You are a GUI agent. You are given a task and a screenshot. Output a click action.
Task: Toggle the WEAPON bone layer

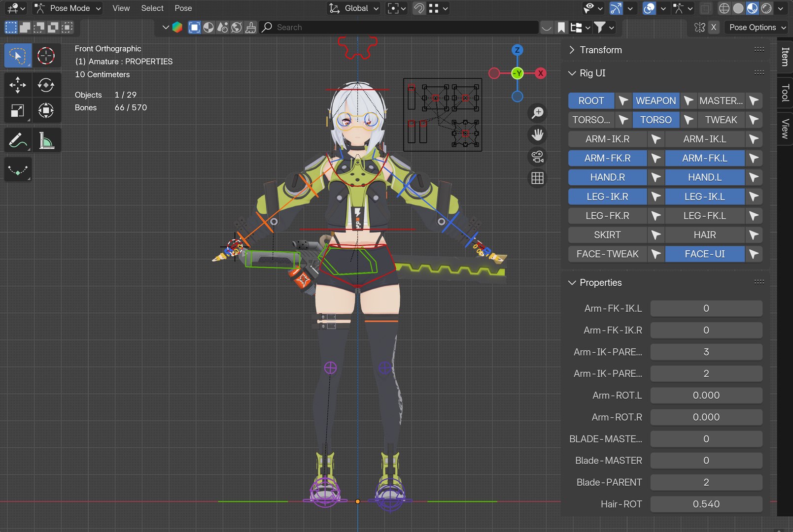655,100
